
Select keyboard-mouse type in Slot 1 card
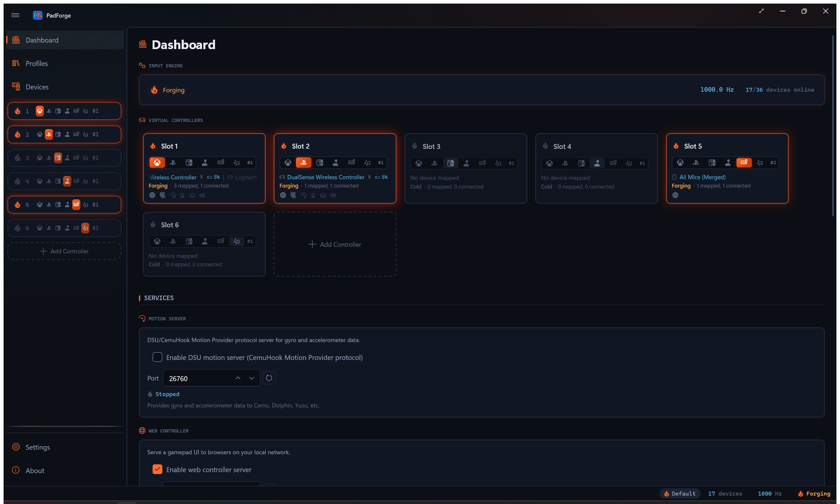point(221,163)
